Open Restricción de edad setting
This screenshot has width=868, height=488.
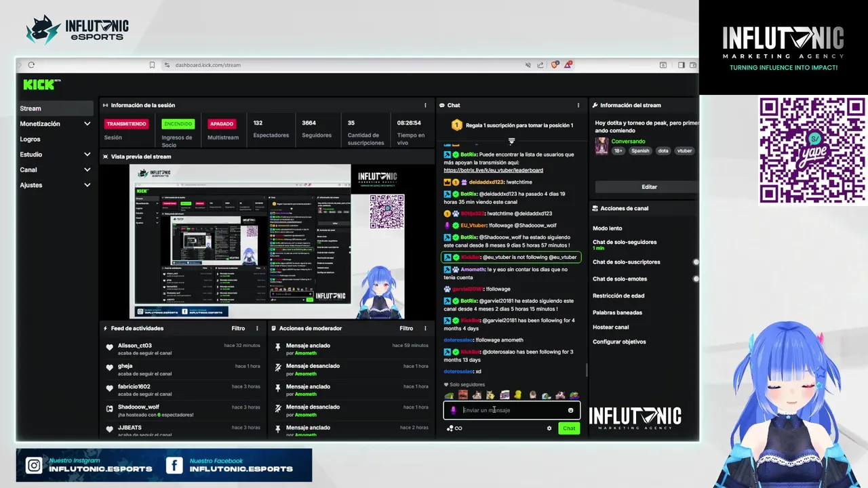click(618, 296)
